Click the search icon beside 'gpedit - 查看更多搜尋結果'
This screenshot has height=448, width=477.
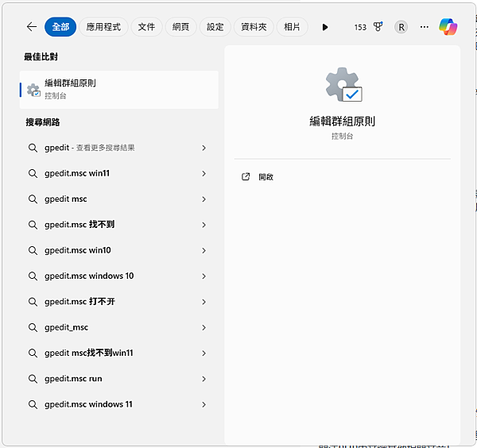pyautogui.click(x=33, y=148)
